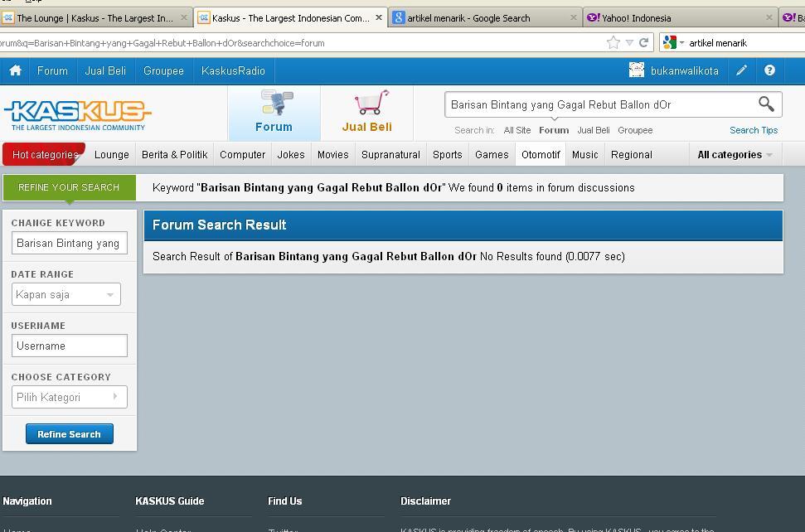
Task: Click the Kaskus home icon
Action: pyautogui.click(x=15, y=70)
